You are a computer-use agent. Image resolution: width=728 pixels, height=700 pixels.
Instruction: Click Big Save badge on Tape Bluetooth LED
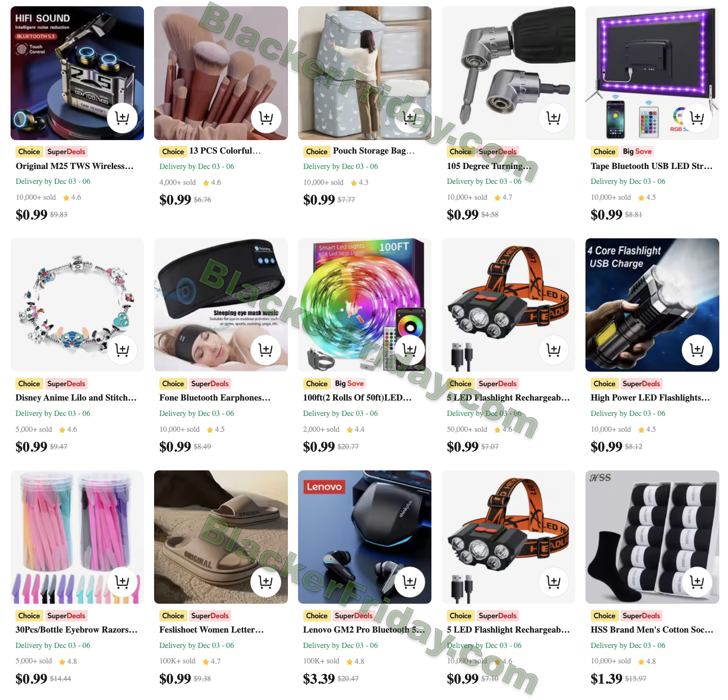(x=637, y=152)
